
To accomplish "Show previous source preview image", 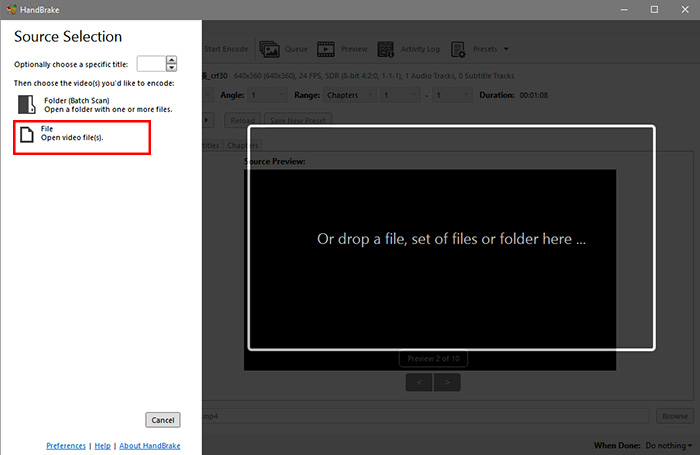I will (x=419, y=382).
